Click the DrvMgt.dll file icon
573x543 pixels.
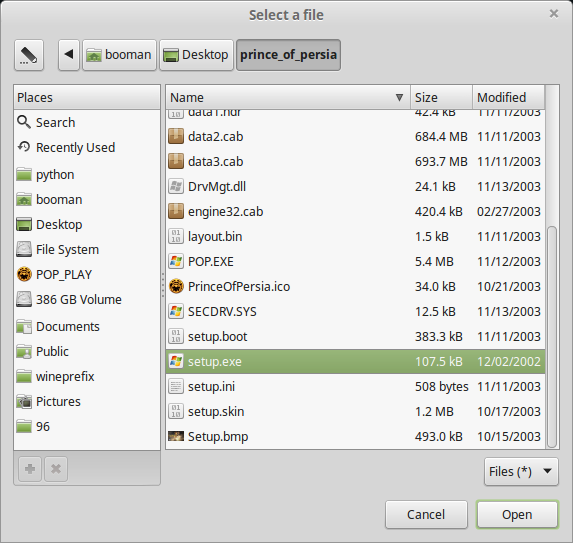click(x=176, y=186)
